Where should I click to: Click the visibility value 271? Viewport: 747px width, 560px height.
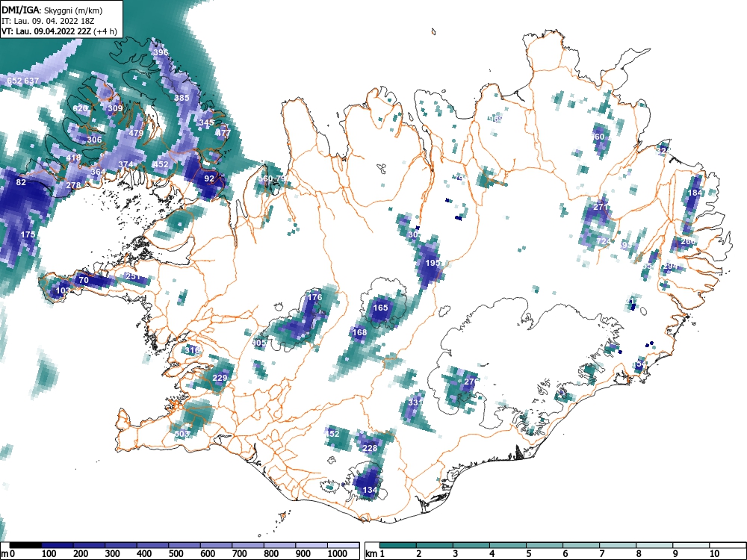601,207
